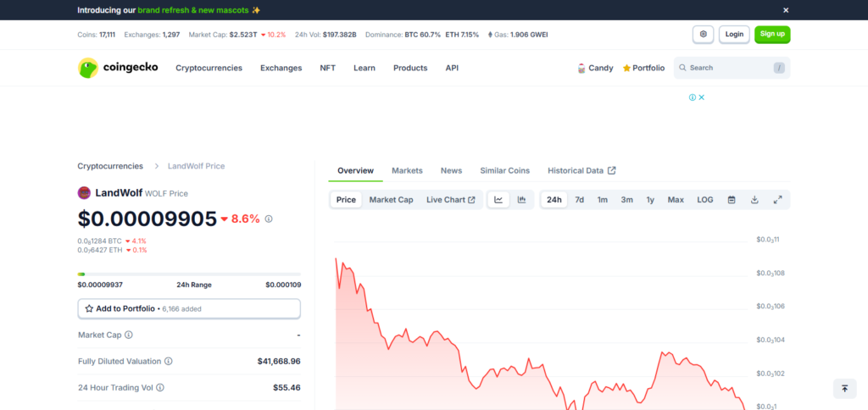Open Portfolio star link
This screenshot has height=410, width=868.
[644, 68]
